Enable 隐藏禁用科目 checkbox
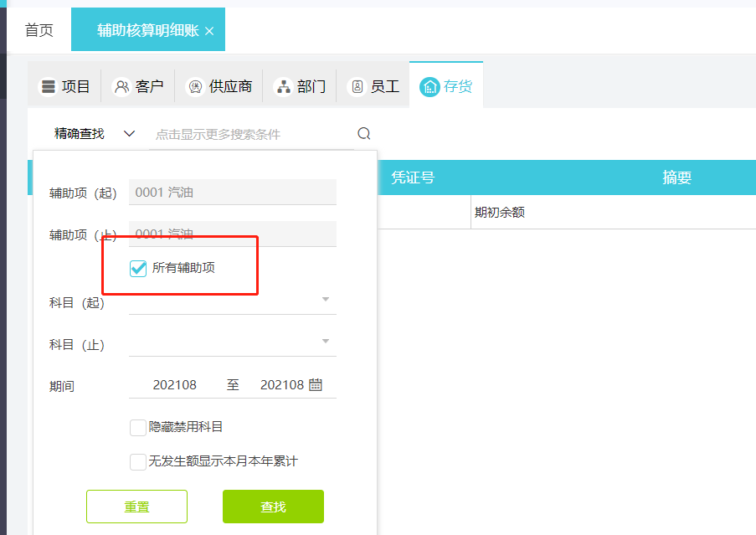 [x=138, y=427]
